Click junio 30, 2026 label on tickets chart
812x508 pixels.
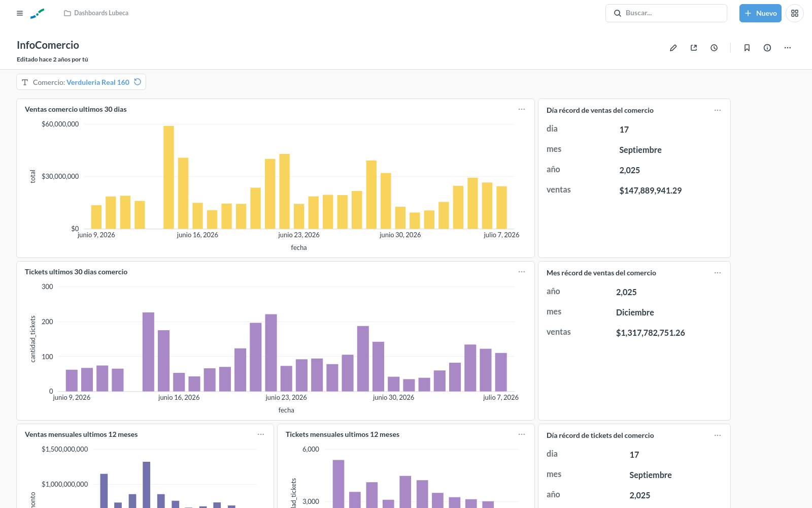click(393, 397)
